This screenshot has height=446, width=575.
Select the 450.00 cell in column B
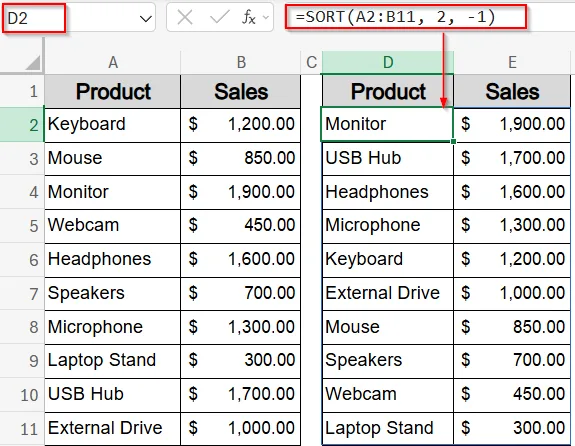tap(241, 226)
